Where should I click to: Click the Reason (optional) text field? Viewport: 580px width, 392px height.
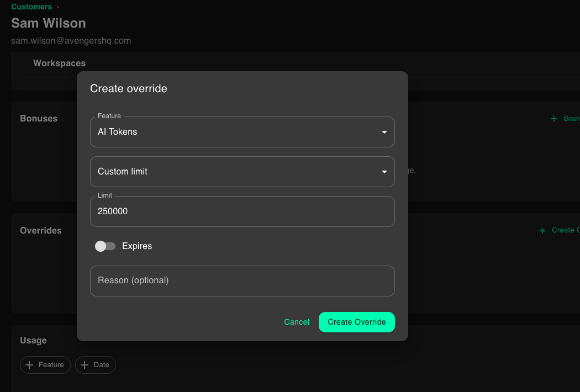242,280
